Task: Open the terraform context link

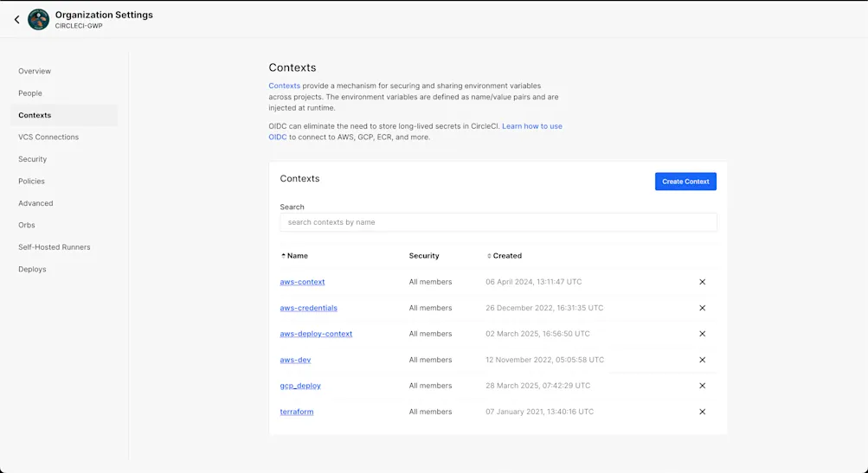Action: pos(297,412)
